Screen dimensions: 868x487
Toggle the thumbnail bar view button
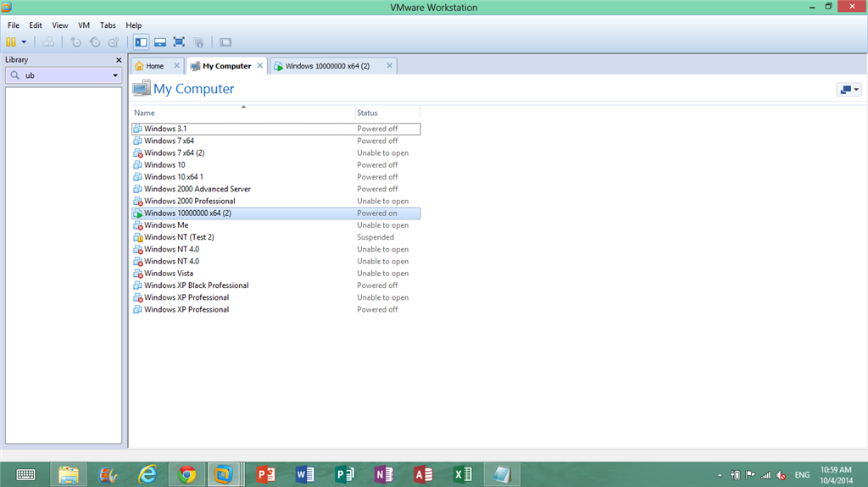[x=160, y=42]
